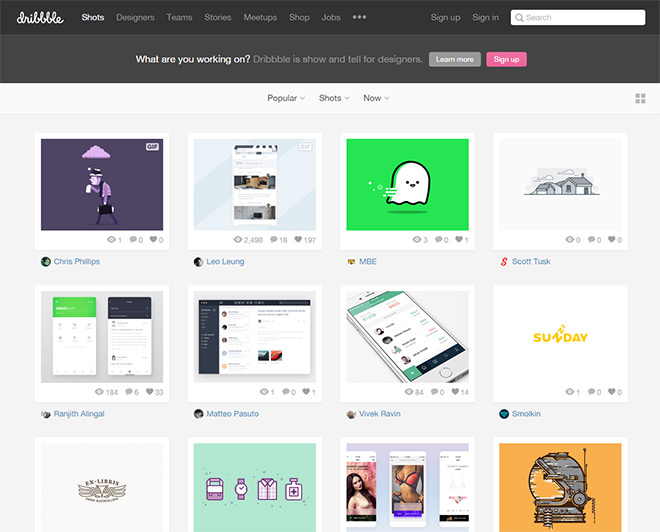This screenshot has height=532, width=660.
Task: Expand the Popular sort dropdown
Action: point(286,98)
